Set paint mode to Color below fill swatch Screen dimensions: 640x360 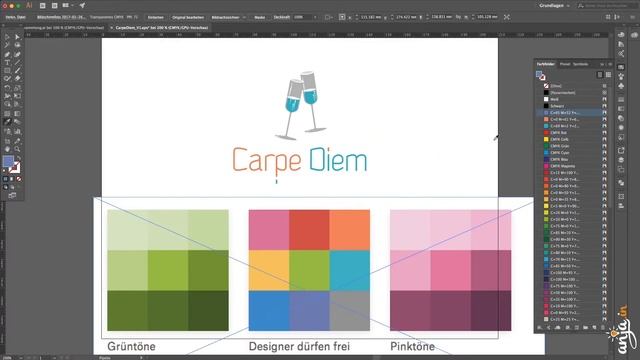click(x=5, y=179)
